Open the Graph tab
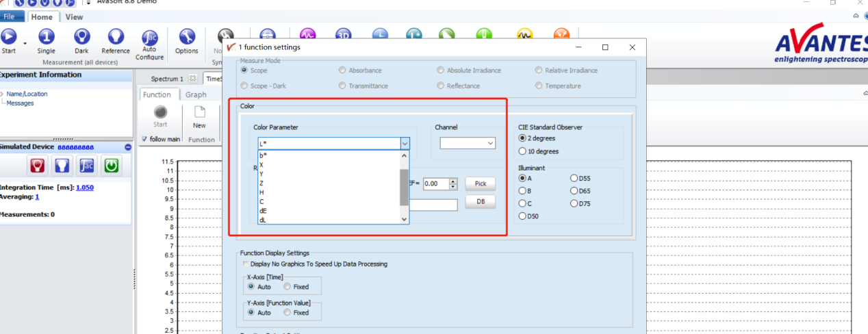868x334 pixels. click(x=196, y=94)
